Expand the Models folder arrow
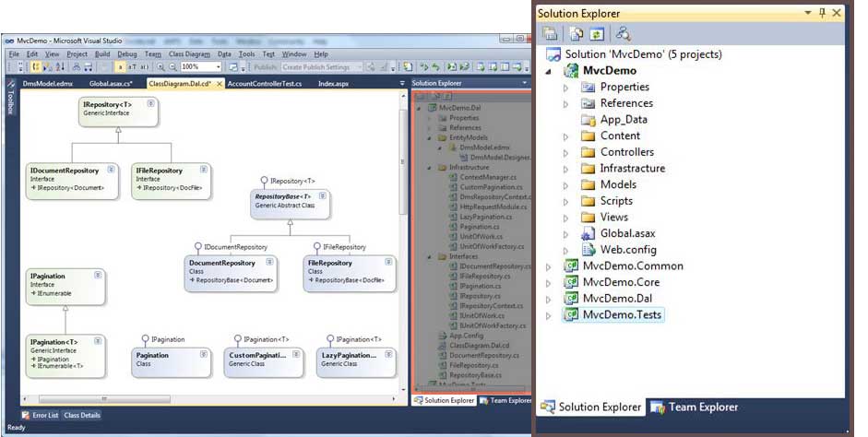Screen dimensions: 868x437 click(565, 186)
